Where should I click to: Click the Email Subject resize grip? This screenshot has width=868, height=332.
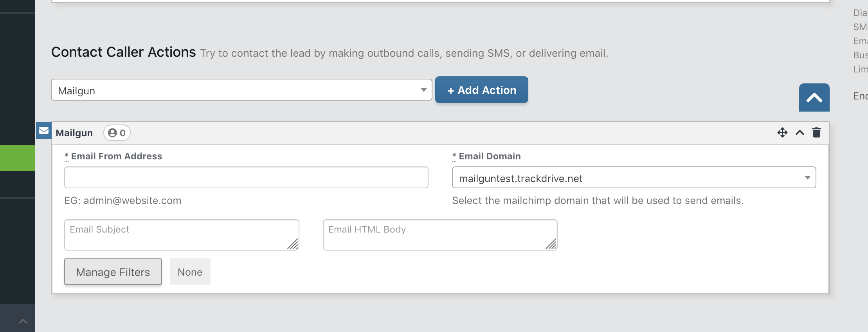(293, 244)
